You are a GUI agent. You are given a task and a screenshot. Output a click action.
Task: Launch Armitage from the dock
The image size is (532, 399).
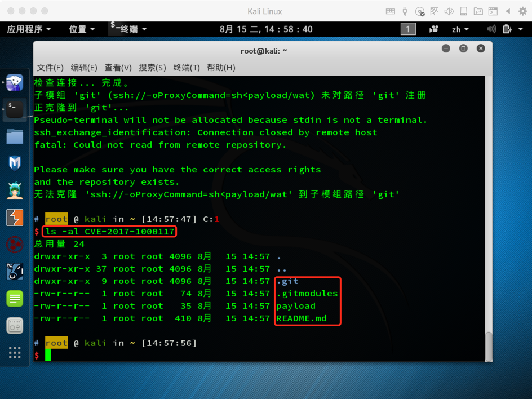pyautogui.click(x=15, y=190)
